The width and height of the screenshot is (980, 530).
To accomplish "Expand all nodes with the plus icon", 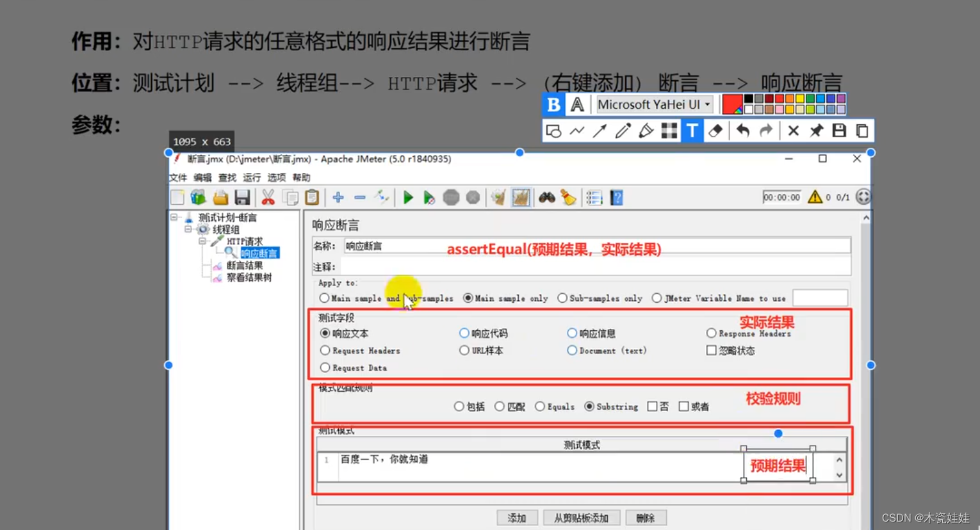I will point(338,198).
